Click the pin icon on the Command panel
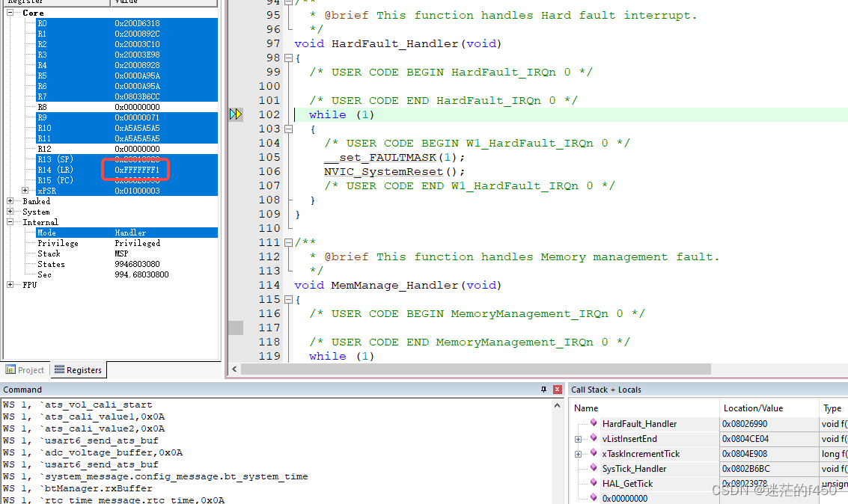848x504 pixels. pos(544,389)
